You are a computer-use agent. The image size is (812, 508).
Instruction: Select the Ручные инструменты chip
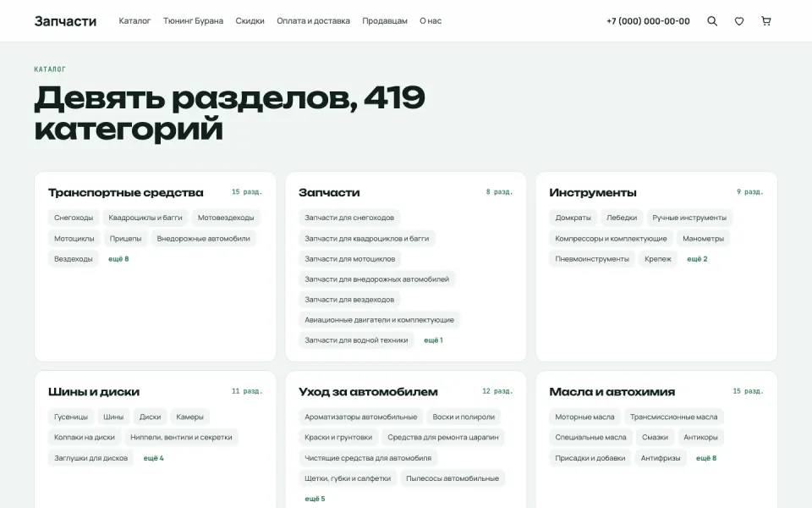pos(689,218)
